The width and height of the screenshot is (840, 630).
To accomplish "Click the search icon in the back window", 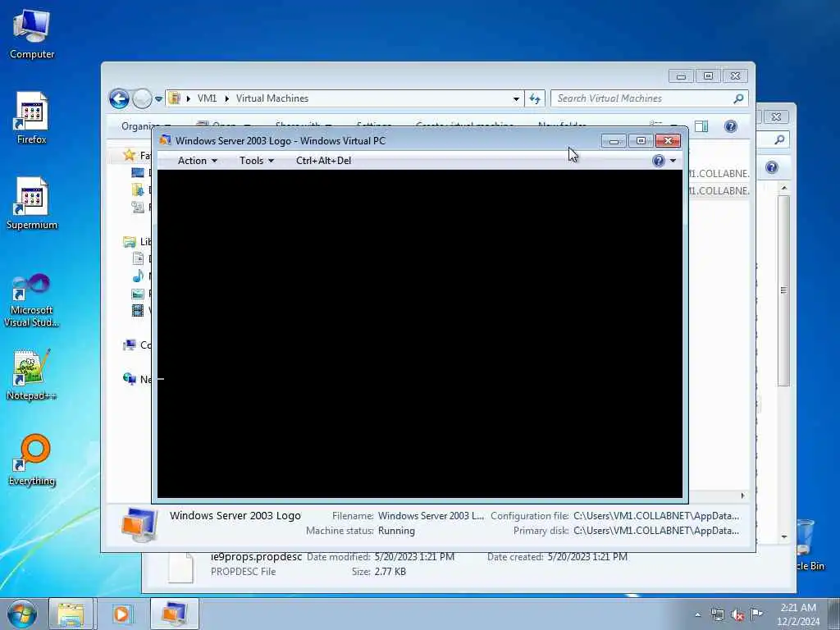I will coord(779,139).
